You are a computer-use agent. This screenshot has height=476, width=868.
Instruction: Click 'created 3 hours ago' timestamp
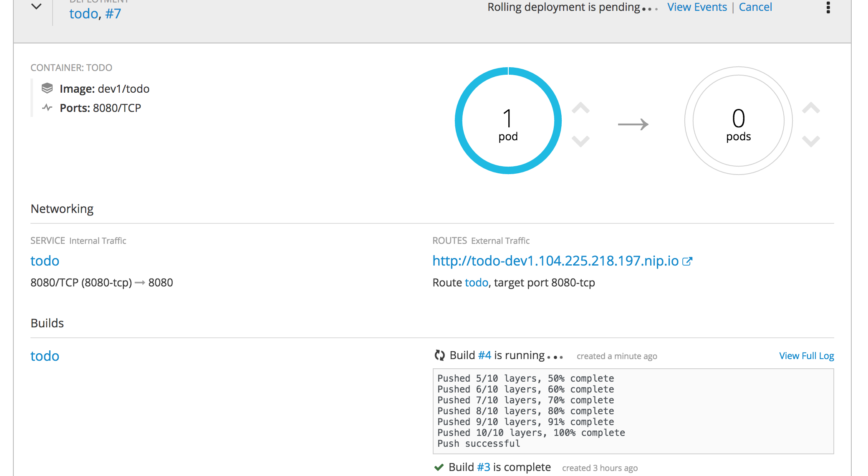(x=600, y=468)
